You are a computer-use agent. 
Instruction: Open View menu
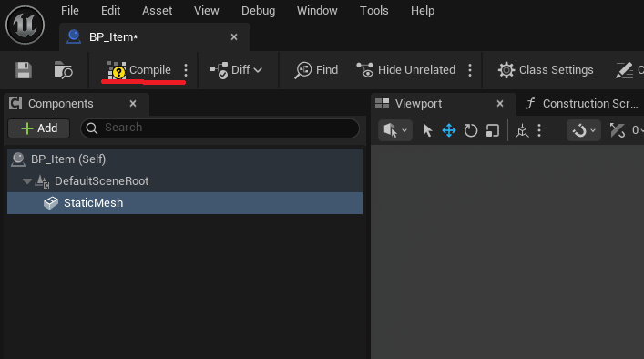pyautogui.click(x=206, y=11)
